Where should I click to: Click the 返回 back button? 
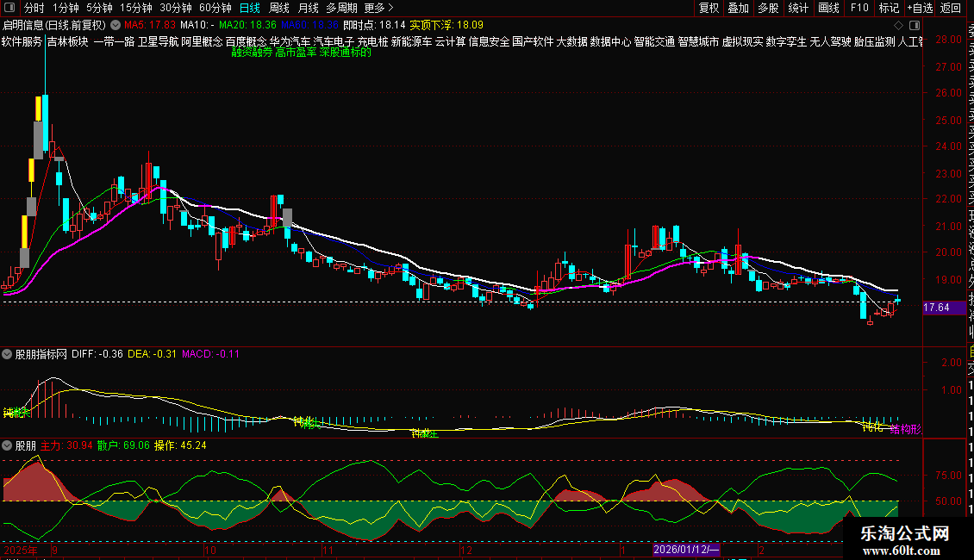(951, 8)
